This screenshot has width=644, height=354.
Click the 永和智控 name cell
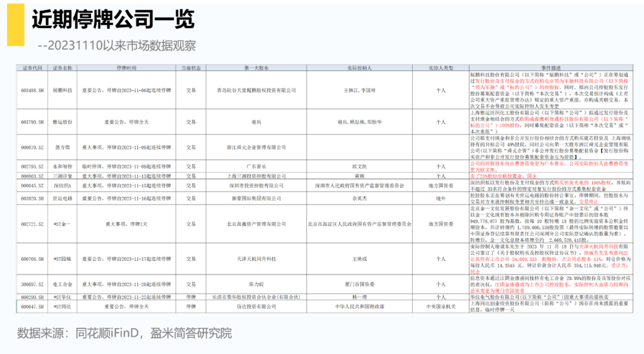coord(63,167)
